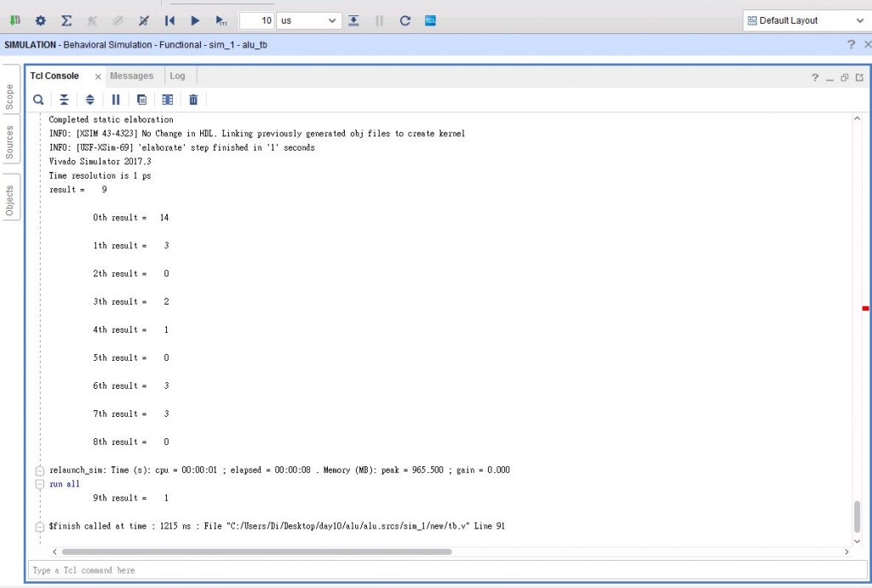Search the Tcl console output
Screen dimensions: 872x588
38,100
